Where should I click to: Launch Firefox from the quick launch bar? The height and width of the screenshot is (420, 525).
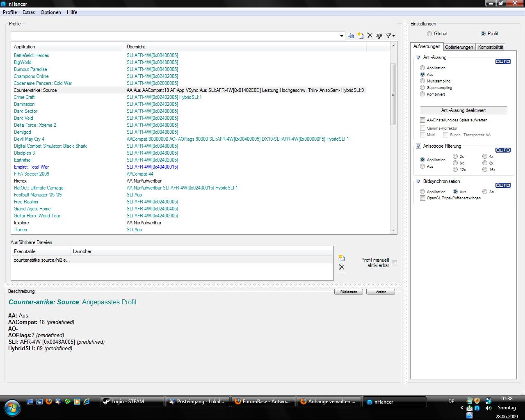click(x=49, y=402)
